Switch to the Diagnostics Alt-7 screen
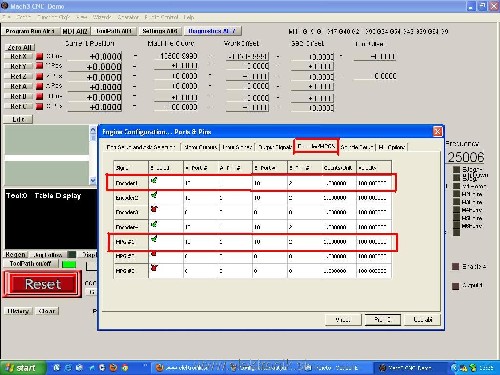The width and height of the screenshot is (500, 375). (x=212, y=31)
